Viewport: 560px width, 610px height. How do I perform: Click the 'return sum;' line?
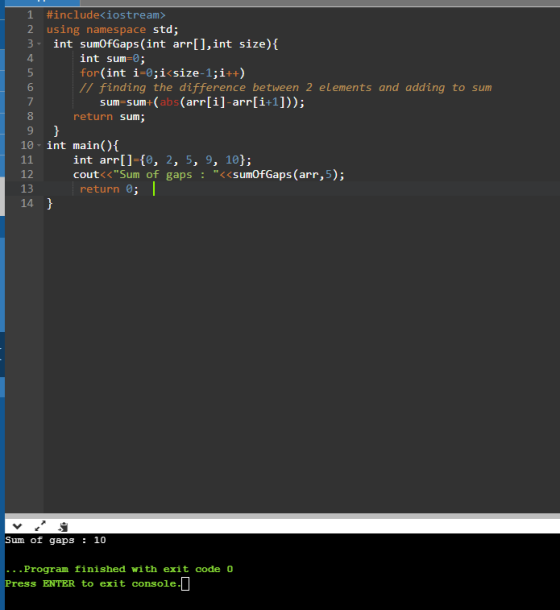(109, 116)
